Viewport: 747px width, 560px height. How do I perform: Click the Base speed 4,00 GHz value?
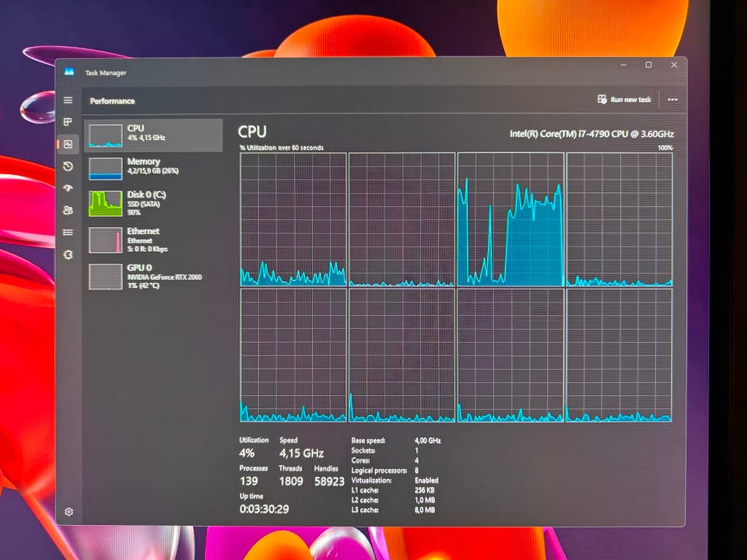tap(427, 440)
